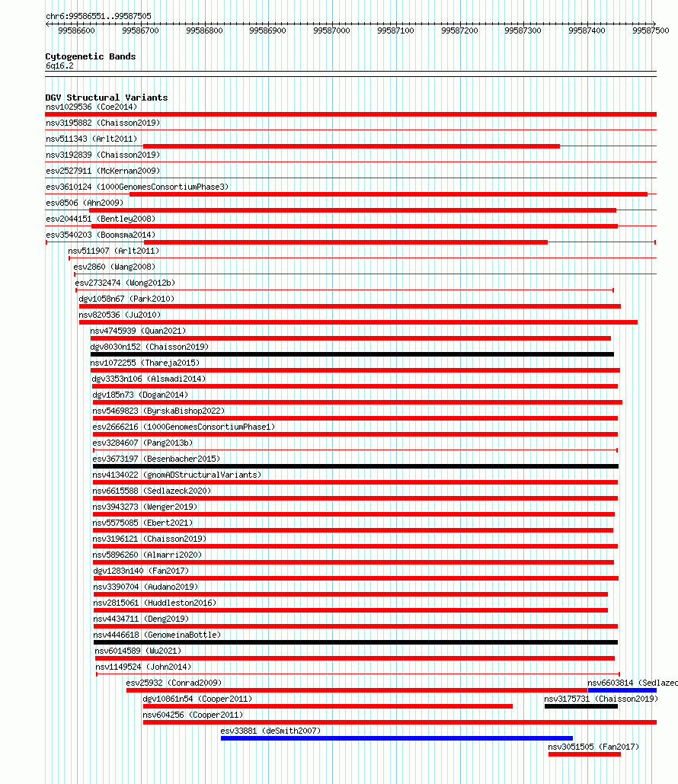Click esv3610124 (1000GenomesConsortiumPhase3) label
This screenshot has width=678, height=784.
tap(137, 187)
